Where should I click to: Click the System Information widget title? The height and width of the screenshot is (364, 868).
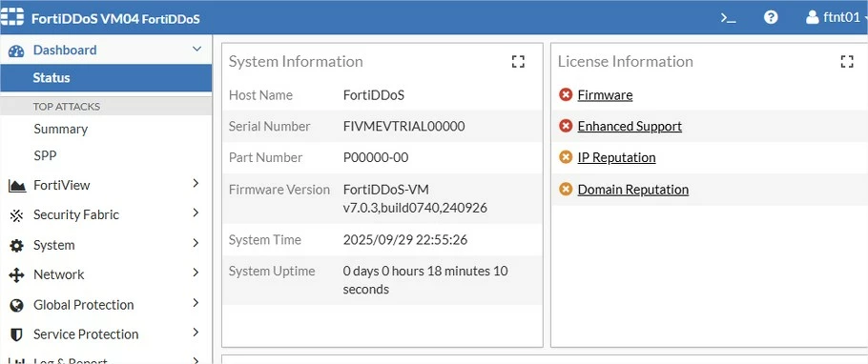click(296, 62)
